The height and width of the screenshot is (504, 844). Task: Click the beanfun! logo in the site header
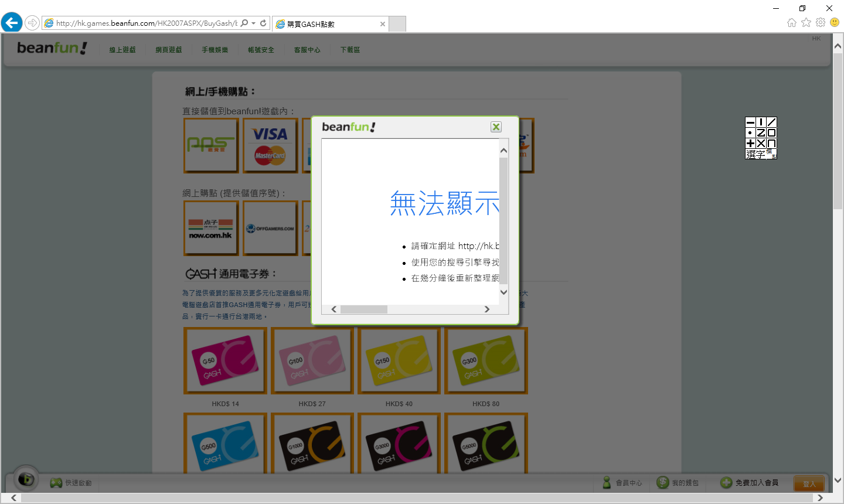[x=52, y=48]
